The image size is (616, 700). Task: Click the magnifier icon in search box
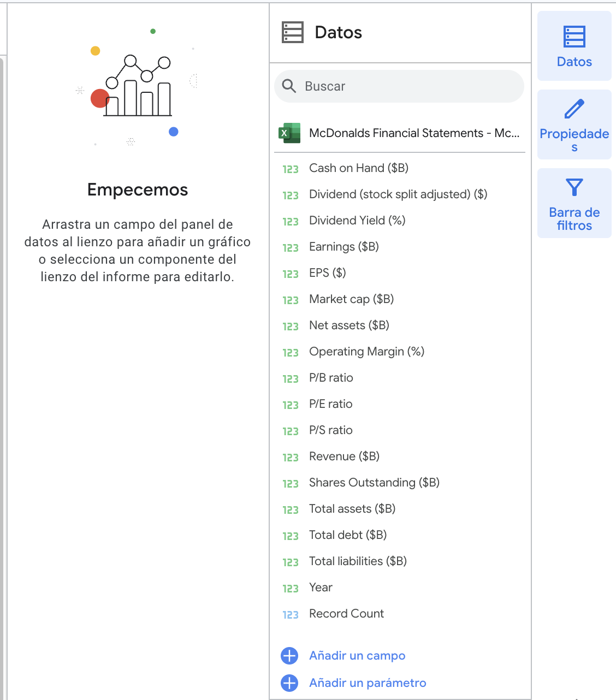[x=289, y=86]
